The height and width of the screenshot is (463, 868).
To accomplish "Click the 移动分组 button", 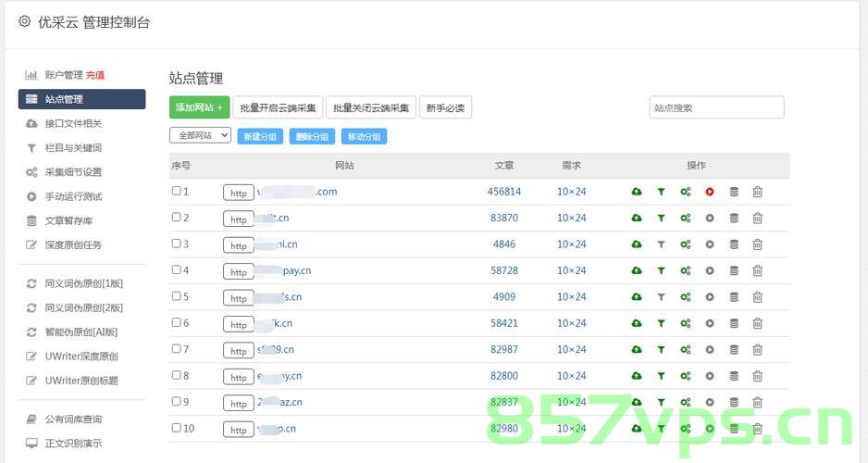I will click(x=365, y=137).
